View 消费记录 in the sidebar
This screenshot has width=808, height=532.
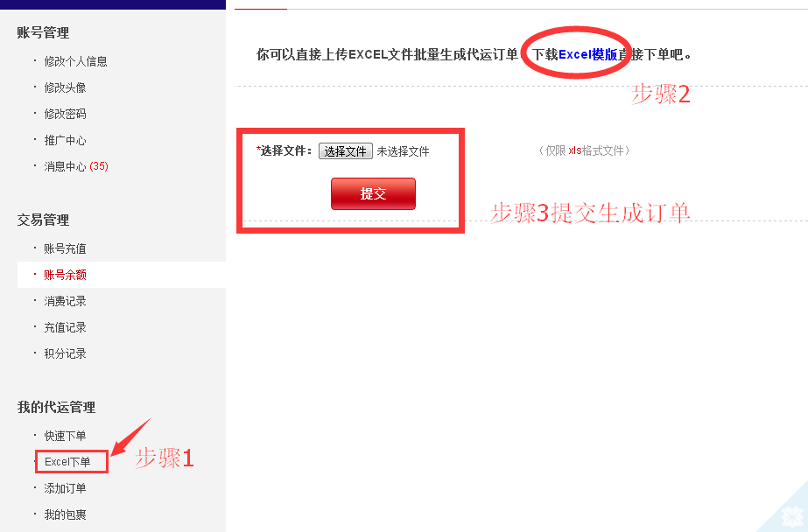tap(65, 301)
